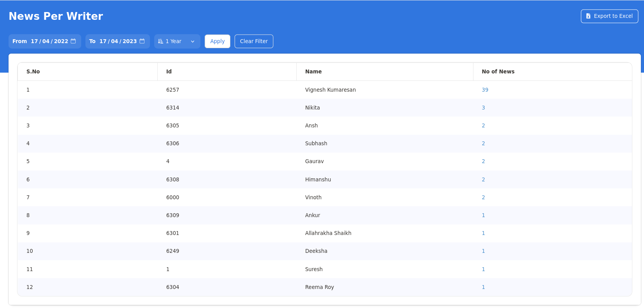The width and height of the screenshot is (644, 308).
Task: Open Nikita's news count link
Action: 483,108
